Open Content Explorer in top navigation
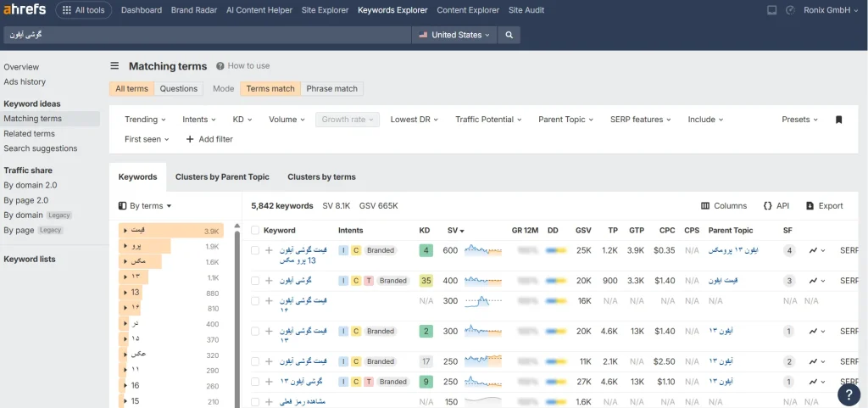The width and height of the screenshot is (868, 408). tap(468, 10)
